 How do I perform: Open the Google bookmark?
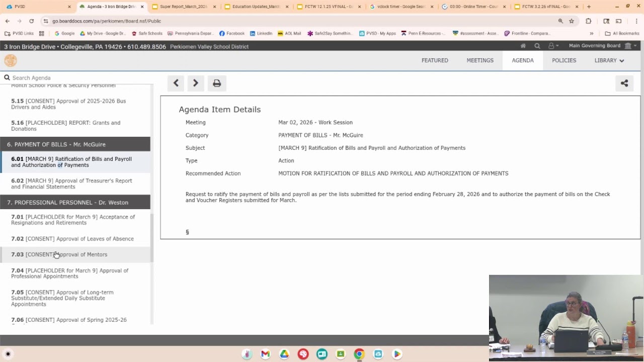(x=64, y=33)
